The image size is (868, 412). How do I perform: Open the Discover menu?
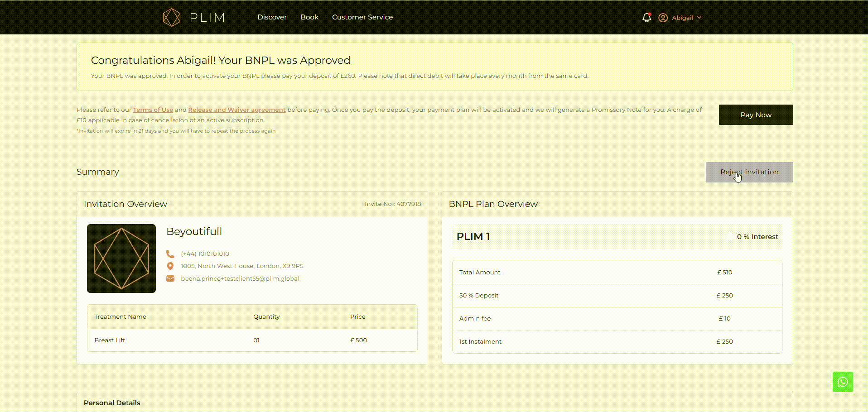pos(272,17)
